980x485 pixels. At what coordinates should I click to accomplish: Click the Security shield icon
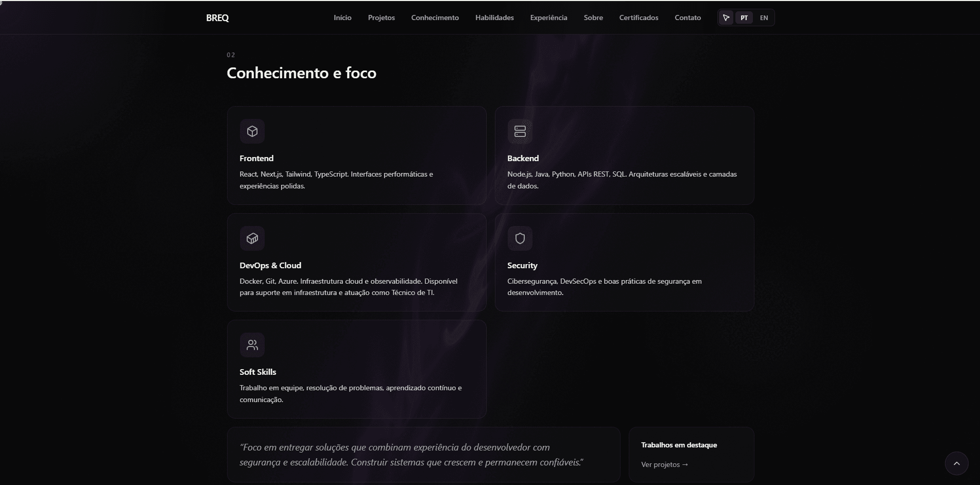(x=520, y=238)
